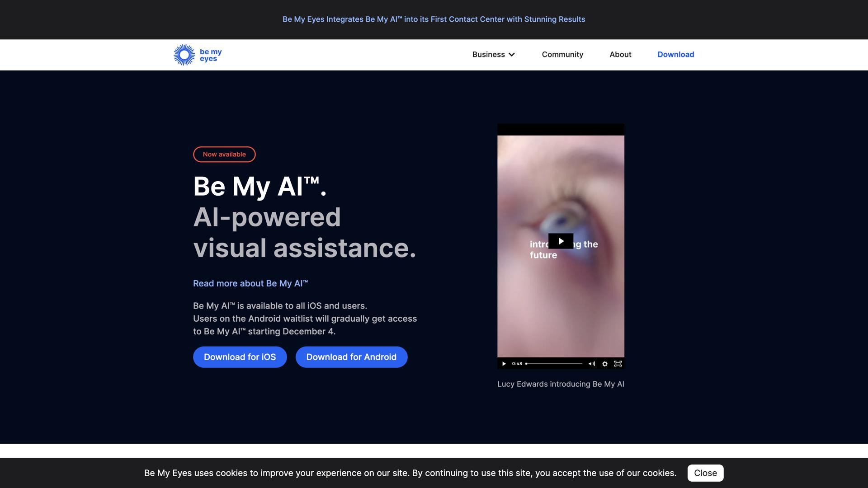The image size is (868, 488).
Task: Click the Now available badge
Action: coord(224,155)
